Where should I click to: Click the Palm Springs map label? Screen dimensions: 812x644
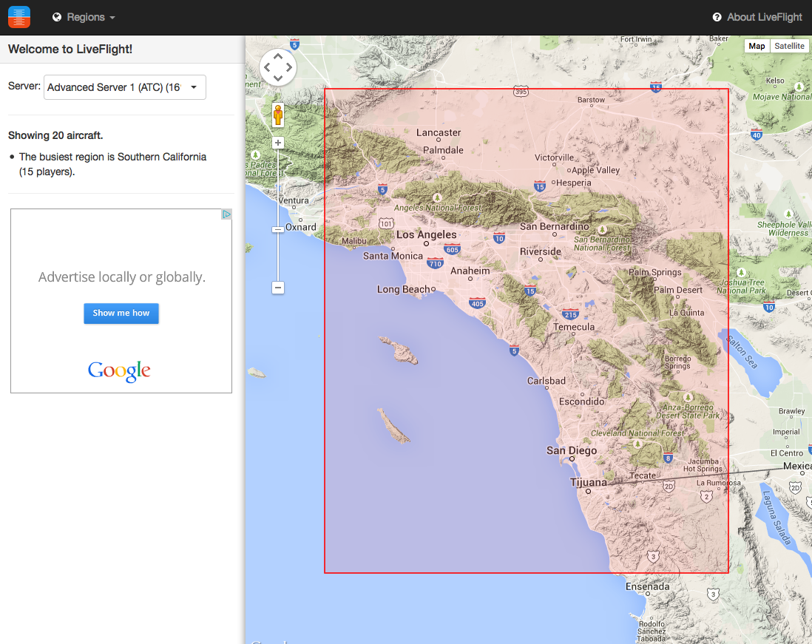point(655,272)
